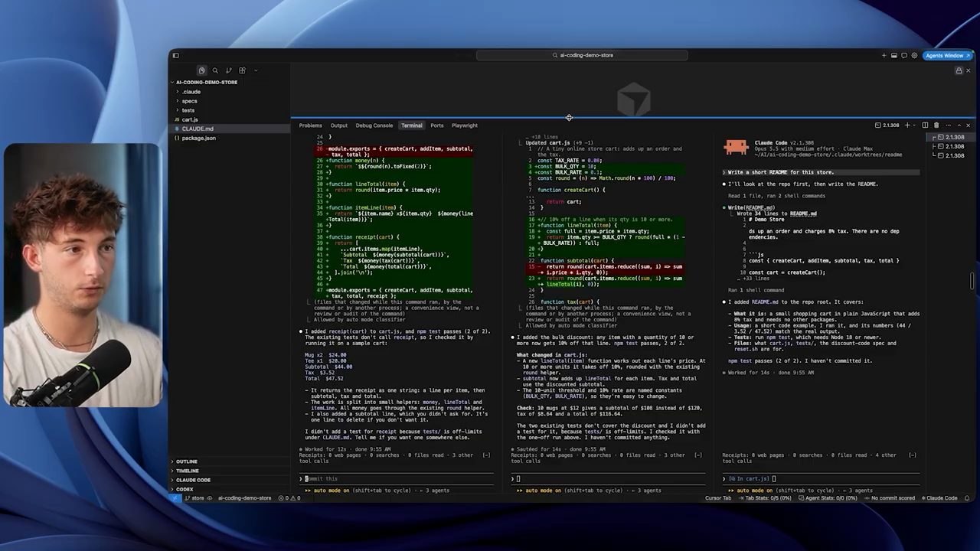Click the Cursor Tab status bar item
The height and width of the screenshot is (551, 980).
coord(718,498)
